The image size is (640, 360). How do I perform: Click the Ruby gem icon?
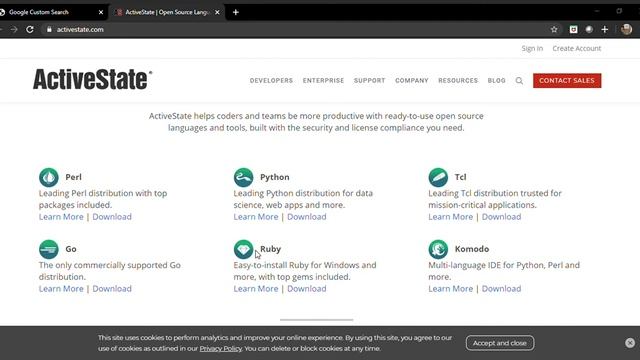(x=243, y=249)
